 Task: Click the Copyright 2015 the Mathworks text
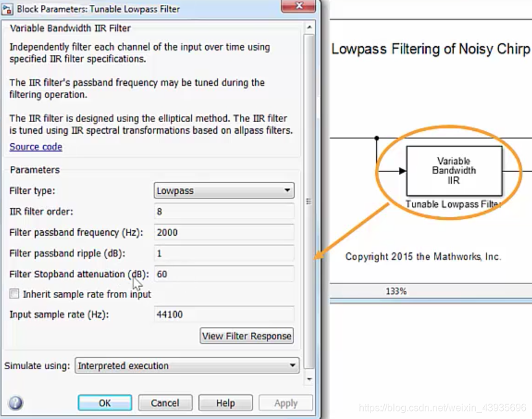coord(423,256)
